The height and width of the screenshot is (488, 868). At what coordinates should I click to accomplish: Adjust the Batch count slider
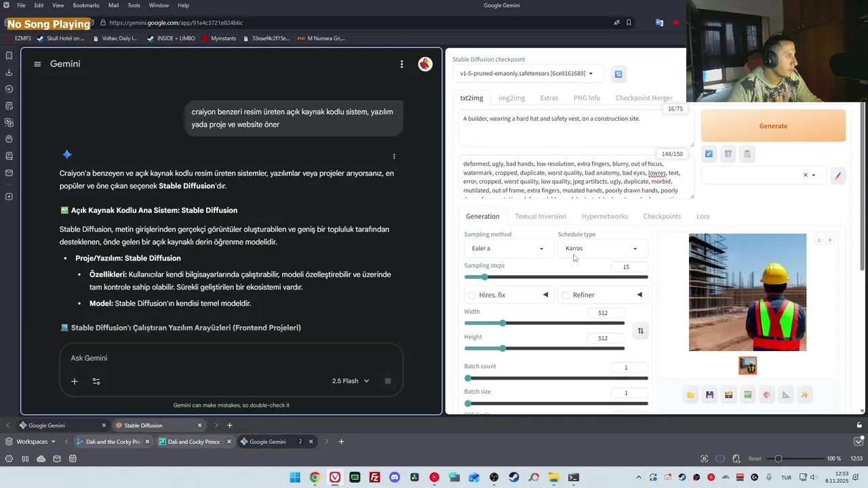click(556, 378)
